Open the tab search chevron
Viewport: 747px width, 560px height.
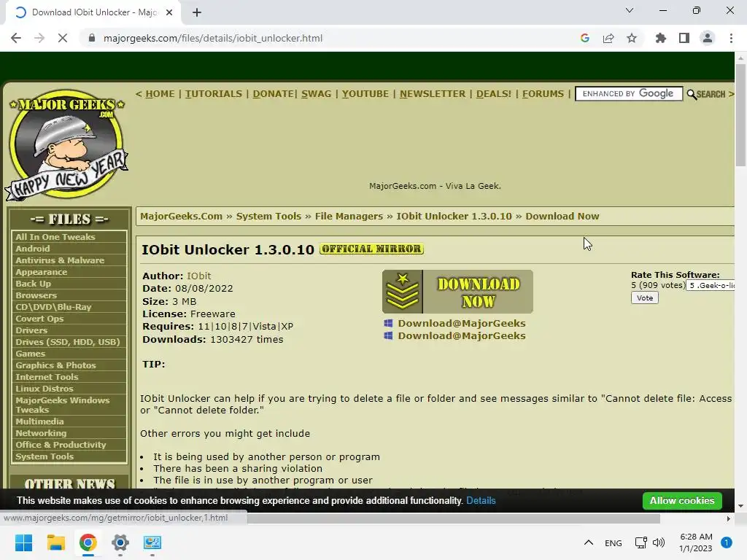pyautogui.click(x=630, y=10)
